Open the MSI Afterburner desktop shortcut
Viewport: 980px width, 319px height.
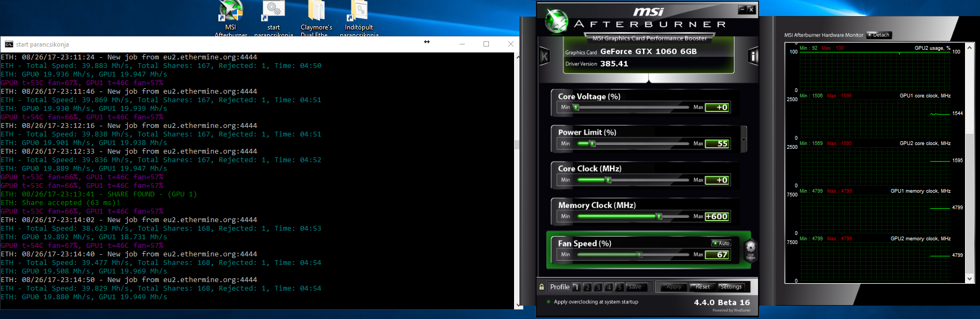231,18
